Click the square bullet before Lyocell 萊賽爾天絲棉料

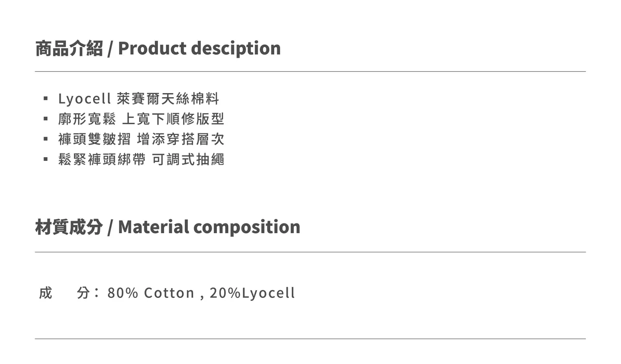coord(46,98)
